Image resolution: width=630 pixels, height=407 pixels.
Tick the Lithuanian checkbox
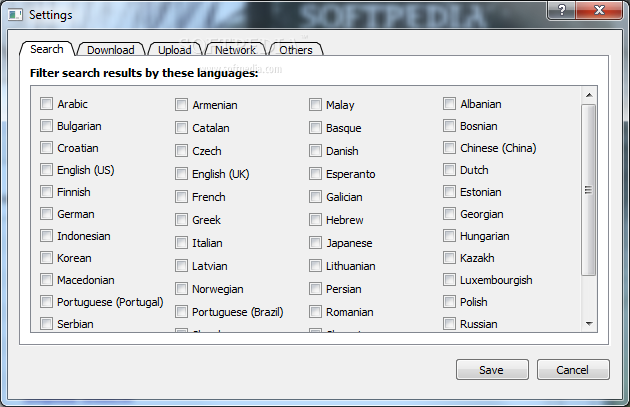(x=315, y=266)
